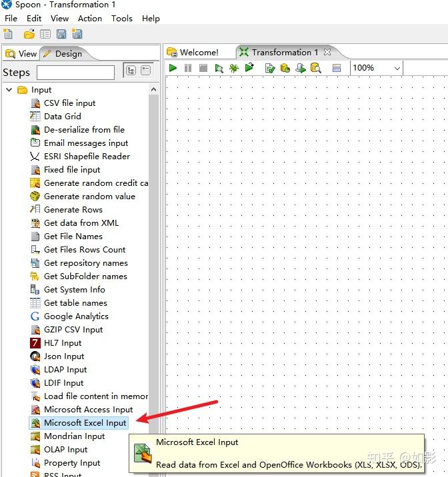Click the Open file folder icon
Screen dimensions: 448x477
point(29,34)
